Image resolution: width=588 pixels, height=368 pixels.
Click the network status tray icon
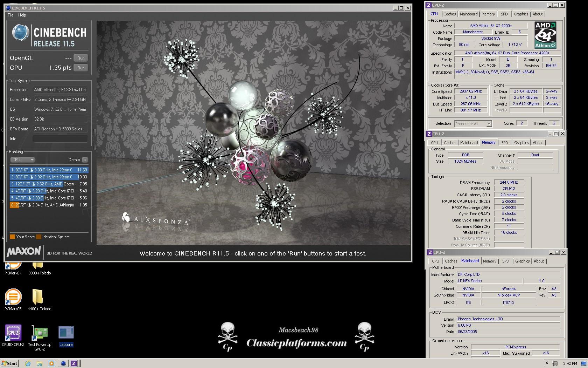click(555, 363)
